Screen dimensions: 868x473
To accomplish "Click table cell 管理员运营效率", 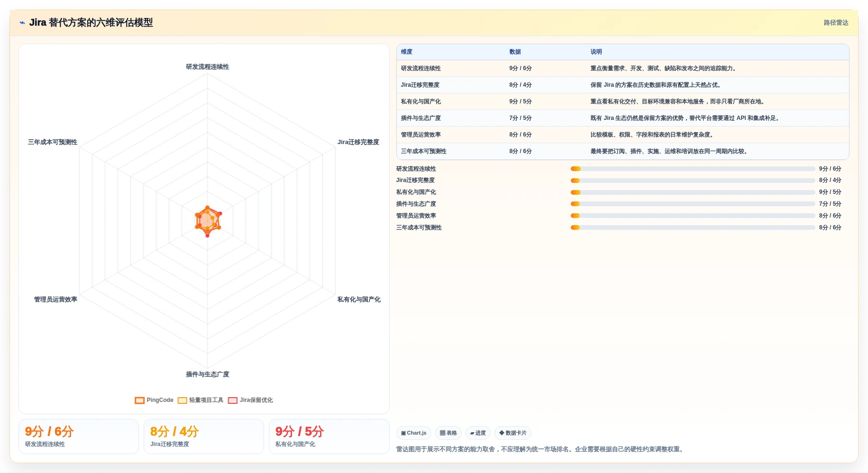I will point(420,135).
